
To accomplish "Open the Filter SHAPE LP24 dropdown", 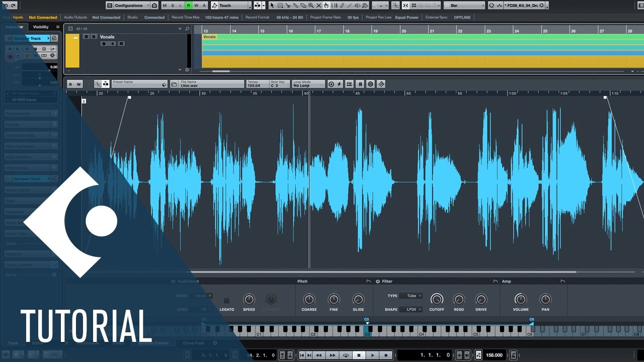I will pos(412,309).
